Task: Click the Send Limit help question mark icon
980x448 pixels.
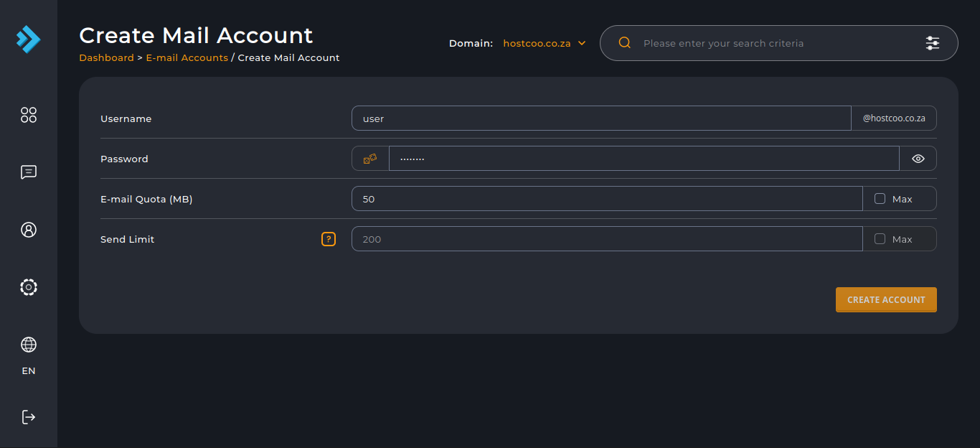Action: coord(329,239)
